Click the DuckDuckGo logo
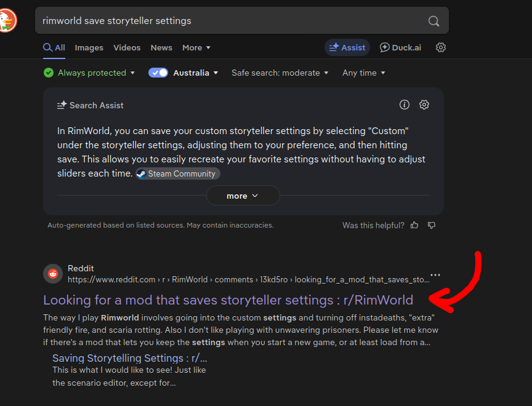532x406 pixels. pyautogui.click(x=7, y=20)
